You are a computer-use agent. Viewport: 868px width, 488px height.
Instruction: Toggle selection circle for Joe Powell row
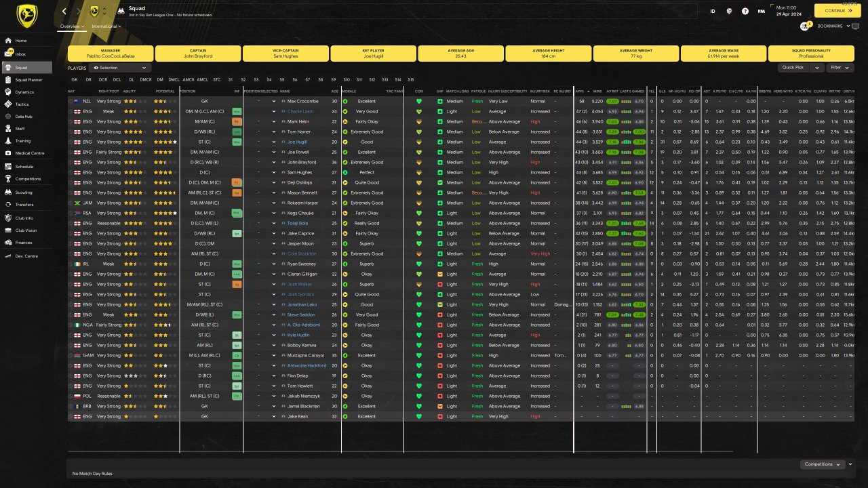point(71,152)
